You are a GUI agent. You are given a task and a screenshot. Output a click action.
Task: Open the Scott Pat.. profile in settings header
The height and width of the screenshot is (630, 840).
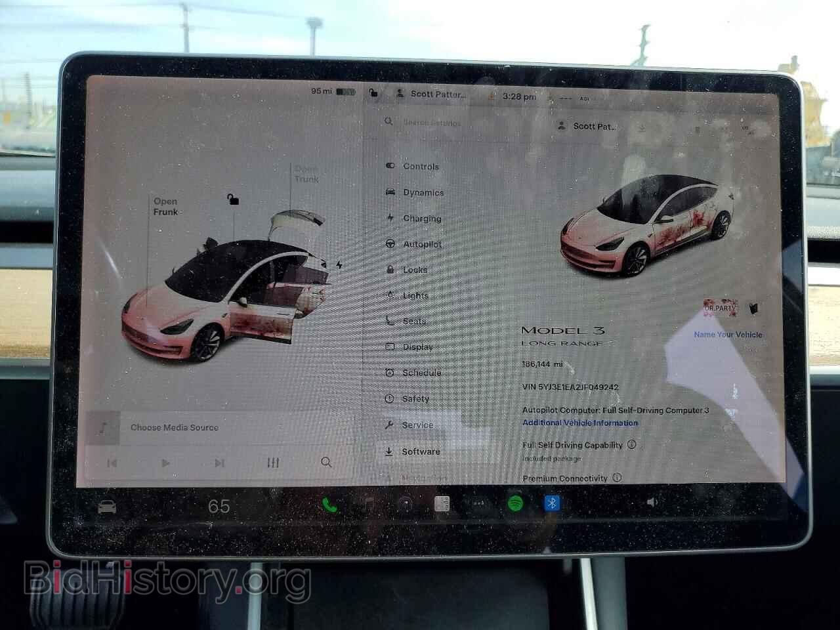coord(587,126)
